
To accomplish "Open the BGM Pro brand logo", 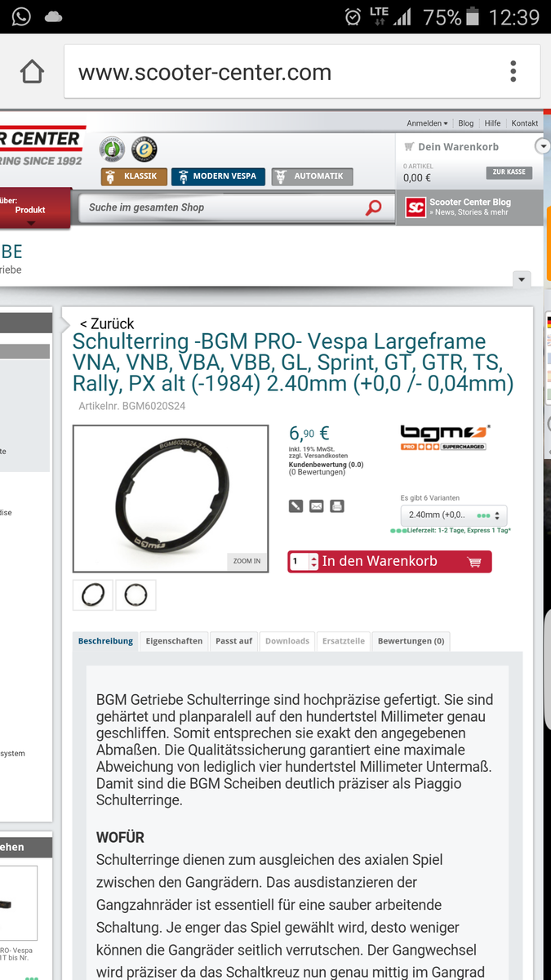I will click(445, 437).
